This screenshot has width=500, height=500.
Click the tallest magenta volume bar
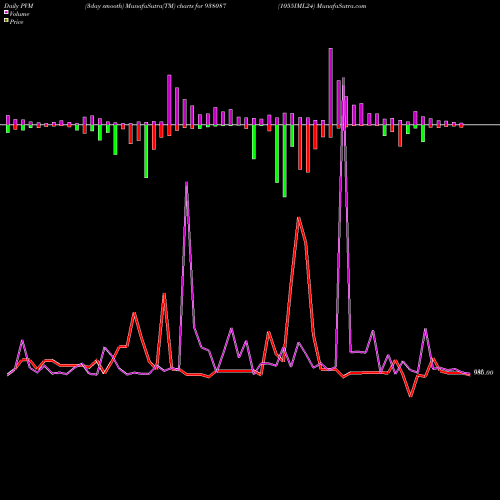tap(331, 87)
